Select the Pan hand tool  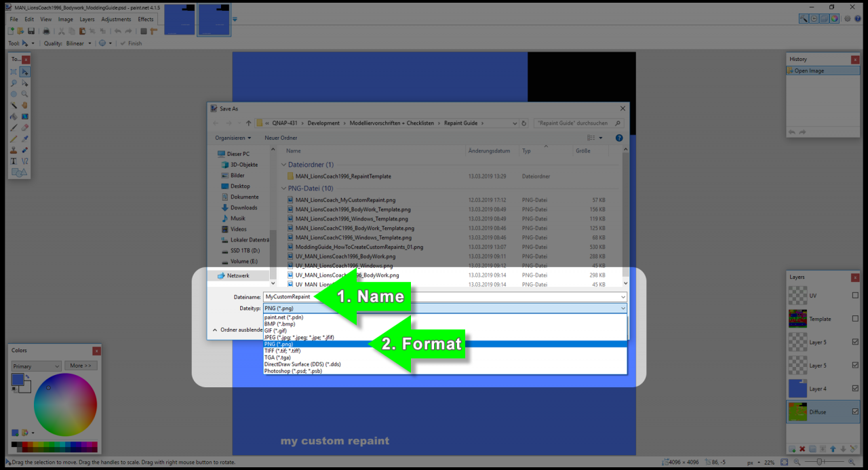pos(24,105)
